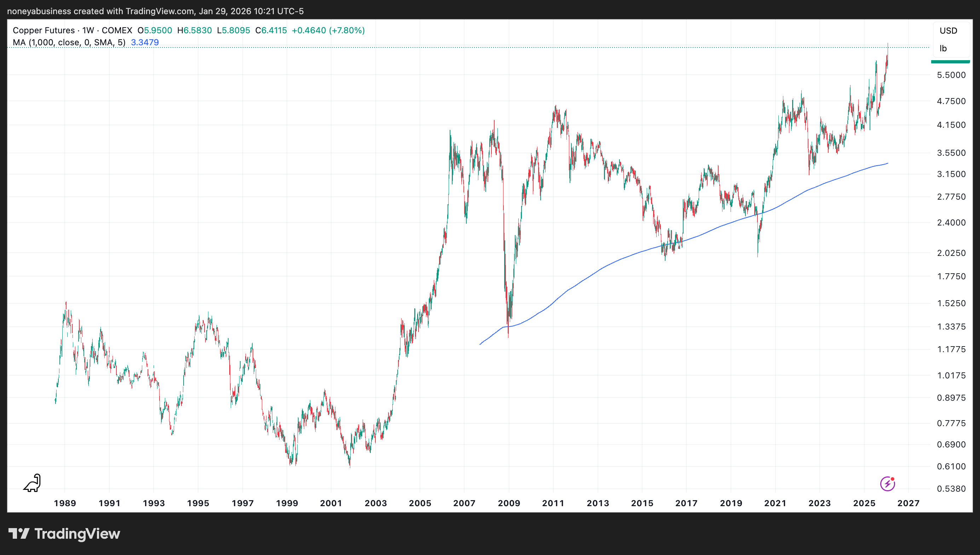The height and width of the screenshot is (555, 980).
Task: Click the 5.5000 price scale label
Action: [x=951, y=75]
